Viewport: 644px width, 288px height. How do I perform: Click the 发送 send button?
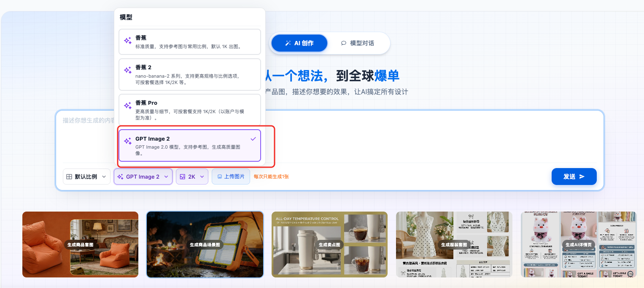tap(574, 177)
